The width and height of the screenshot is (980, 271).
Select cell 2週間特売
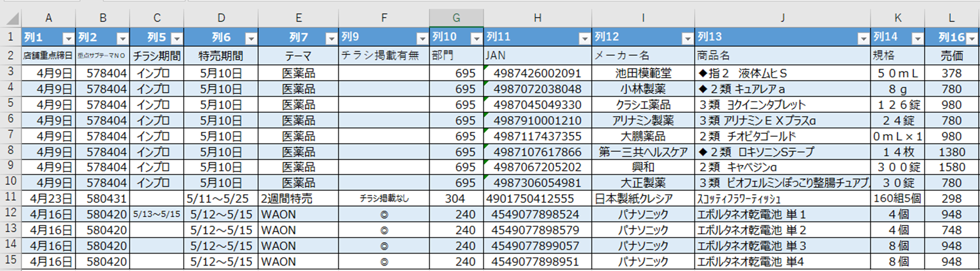(299, 198)
